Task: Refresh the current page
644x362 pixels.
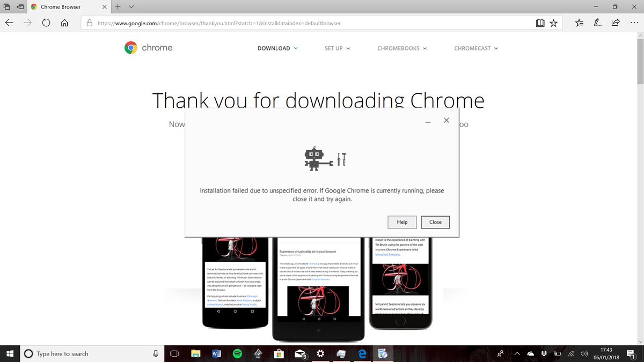Action: pos(46,23)
